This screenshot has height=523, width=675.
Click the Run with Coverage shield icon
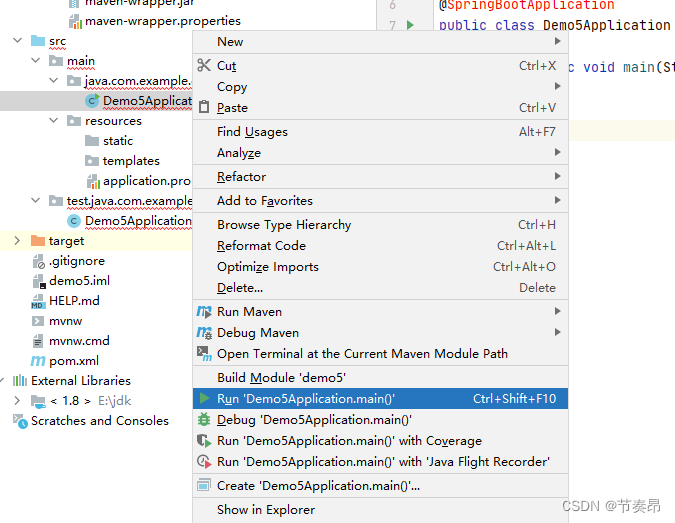click(204, 440)
